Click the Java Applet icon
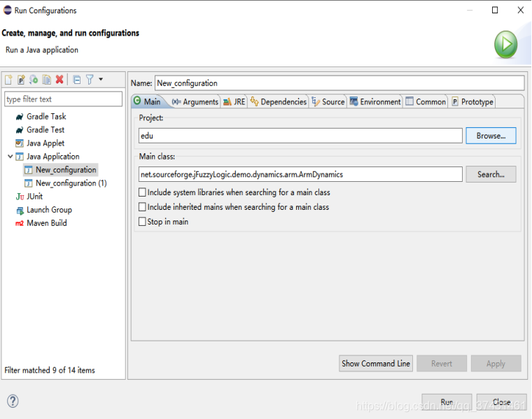532x419 pixels. [20, 143]
